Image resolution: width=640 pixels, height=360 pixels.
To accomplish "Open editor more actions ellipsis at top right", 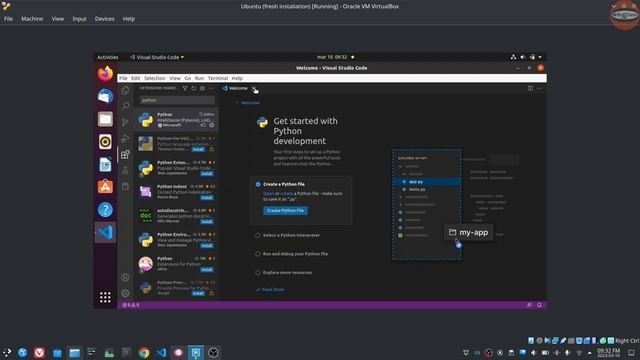I will click(x=539, y=88).
